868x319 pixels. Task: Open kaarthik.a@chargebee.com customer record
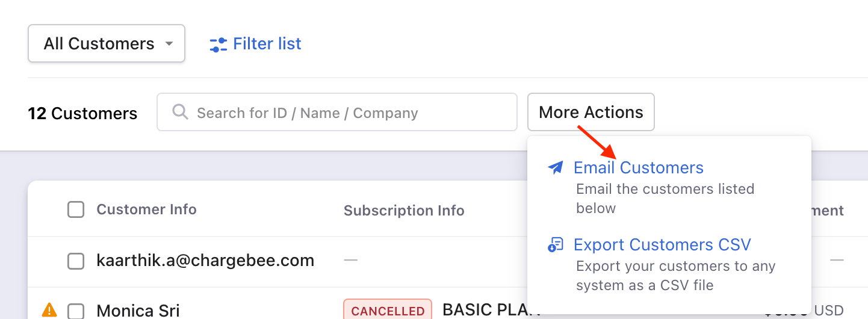point(205,261)
